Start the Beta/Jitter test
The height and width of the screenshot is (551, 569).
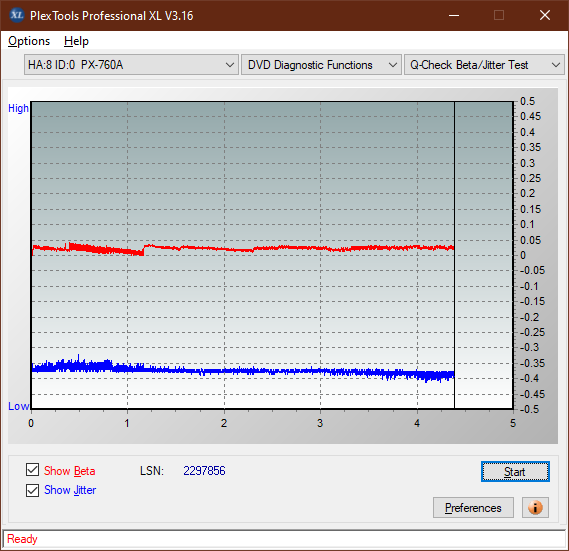pyautogui.click(x=515, y=472)
